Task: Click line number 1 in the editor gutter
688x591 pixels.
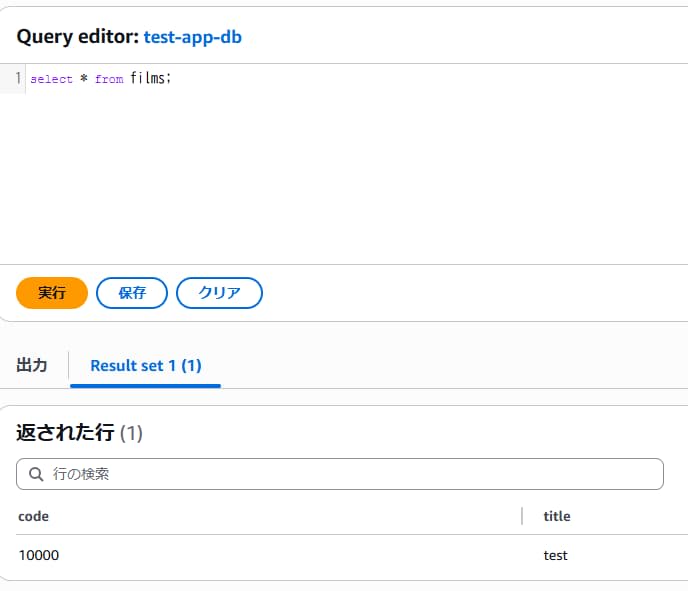Action: pos(18,78)
